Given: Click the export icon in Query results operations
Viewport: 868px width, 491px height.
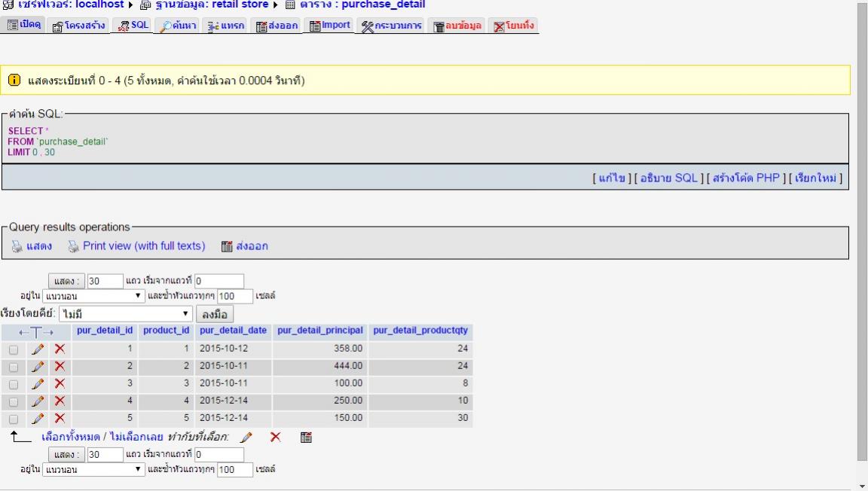Looking at the screenshot, I should (x=227, y=246).
